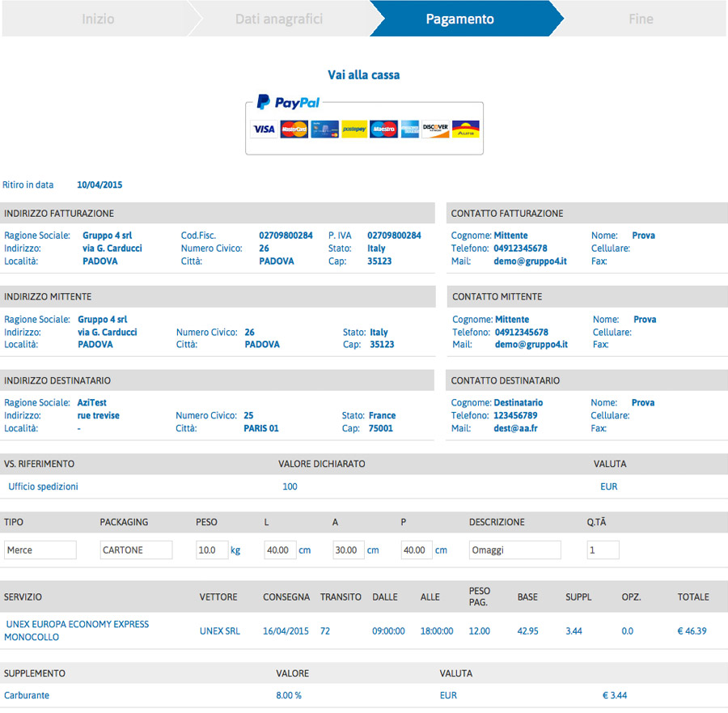This screenshot has width=728, height=713.
Task: Focus the Peso field showing 10.0
Action: click(x=212, y=550)
